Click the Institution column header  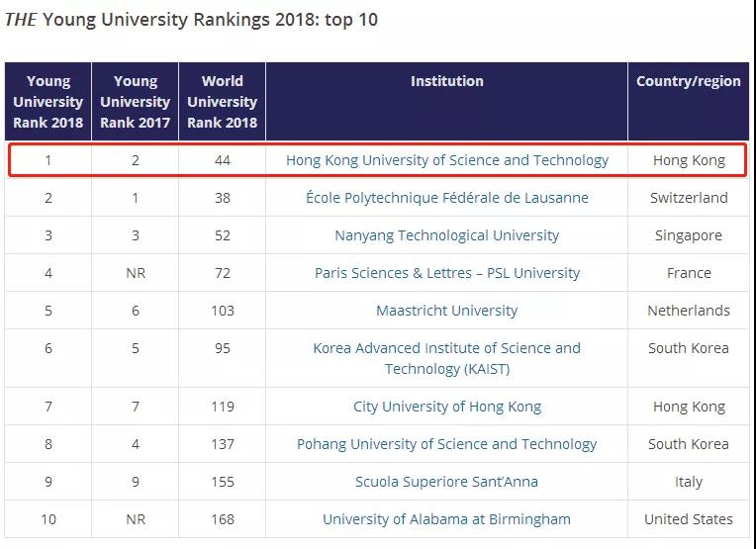coord(447,102)
